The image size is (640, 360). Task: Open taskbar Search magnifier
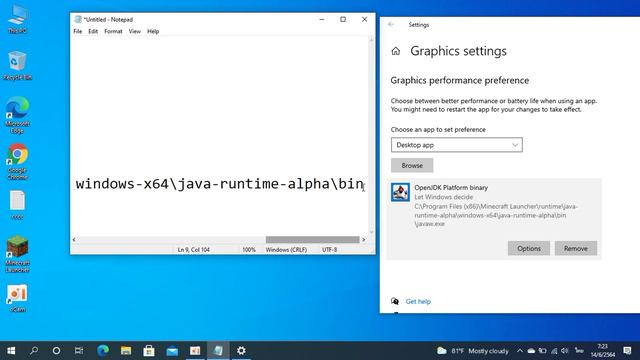tap(34, 351)
